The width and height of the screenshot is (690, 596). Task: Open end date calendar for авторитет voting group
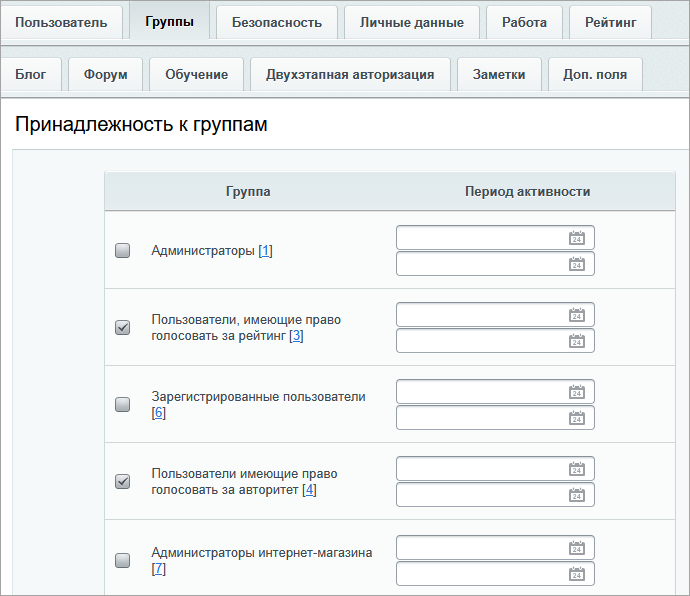(576, 495)
